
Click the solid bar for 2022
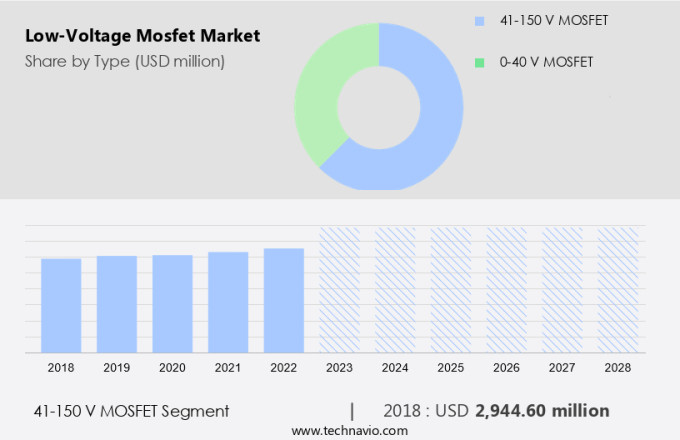point(284,300)
